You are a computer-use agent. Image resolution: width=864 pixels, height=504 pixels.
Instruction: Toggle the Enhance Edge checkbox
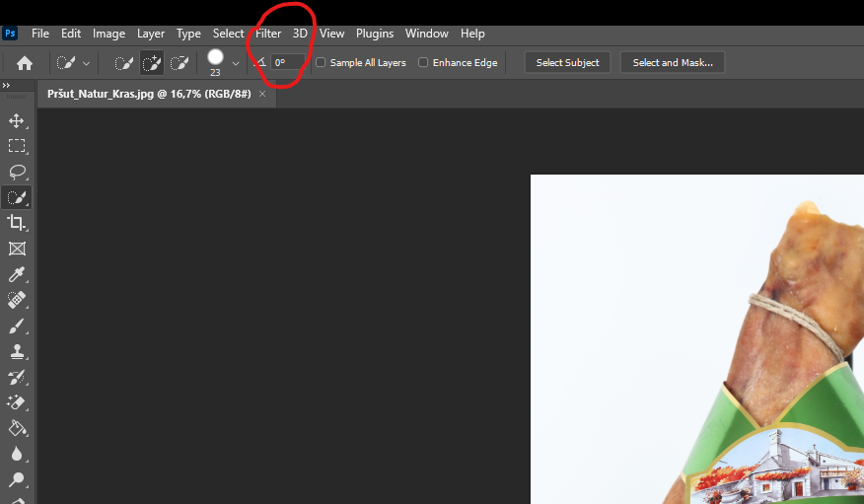pyautogui.click(x=423, y=63)
